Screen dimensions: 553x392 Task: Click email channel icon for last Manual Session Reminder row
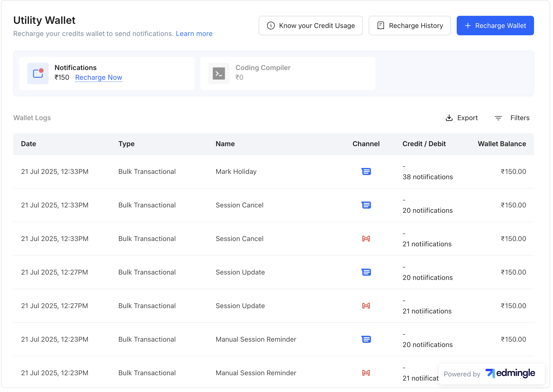point(366,373)
